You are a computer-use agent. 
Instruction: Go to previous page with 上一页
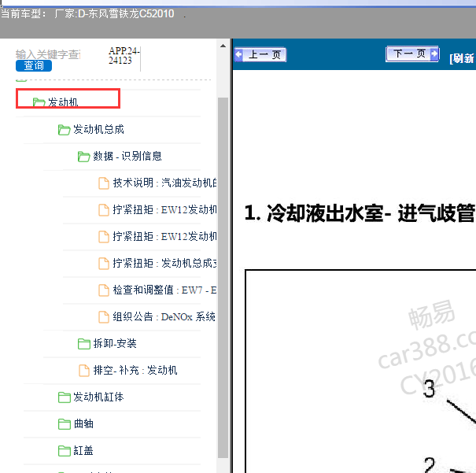point(260,54)
